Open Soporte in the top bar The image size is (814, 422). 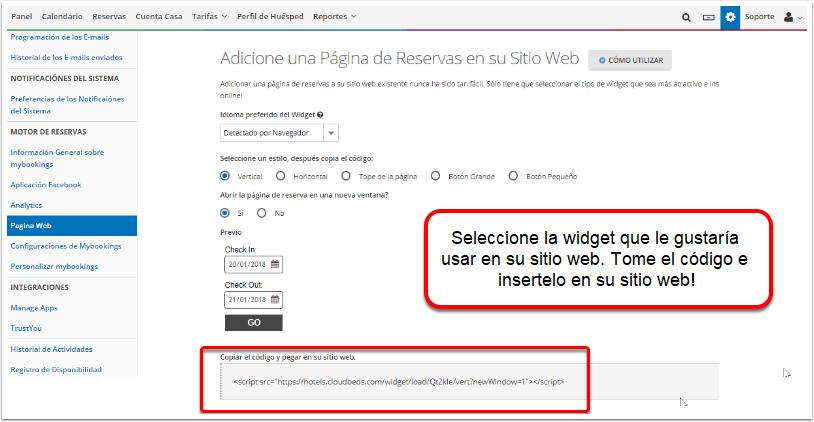tap(759, 17)
